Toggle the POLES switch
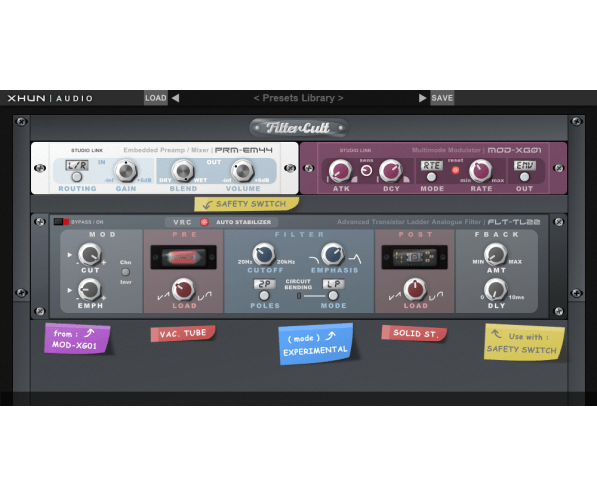The width and height of the screenshot is (597, 497). click(x=264, y=296)
